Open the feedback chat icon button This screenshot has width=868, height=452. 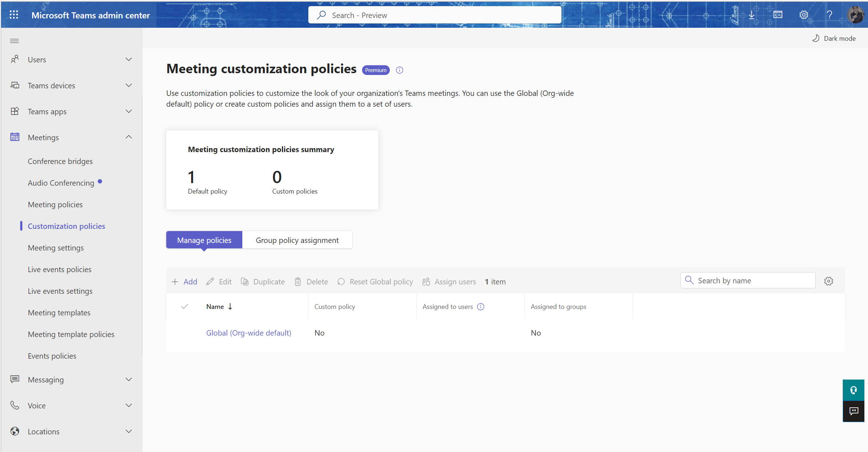[x=853, y=411]
